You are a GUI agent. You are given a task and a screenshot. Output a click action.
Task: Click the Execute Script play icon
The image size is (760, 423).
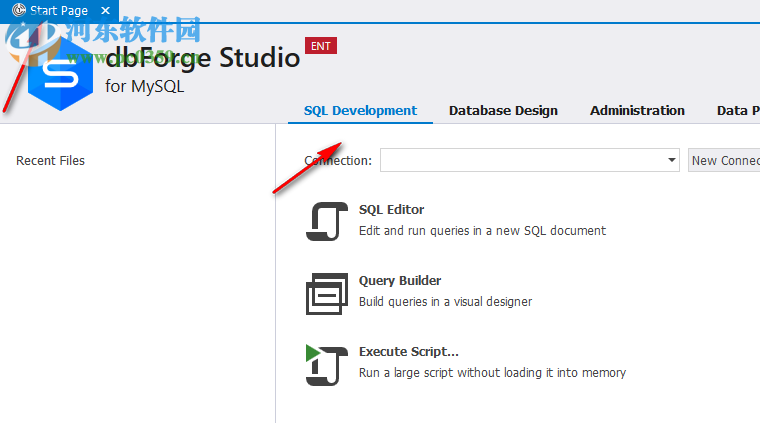click(327, 365)
